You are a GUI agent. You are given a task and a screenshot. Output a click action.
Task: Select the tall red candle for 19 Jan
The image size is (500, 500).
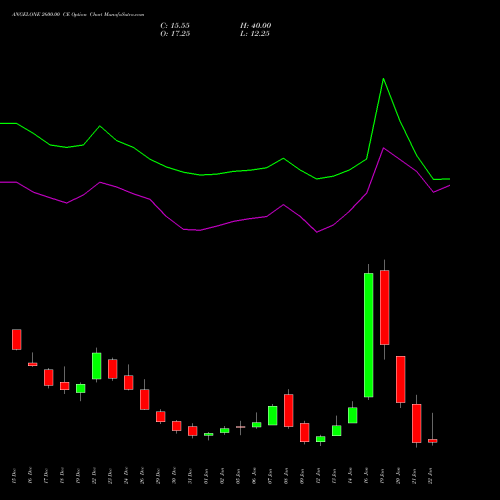point(384,307)
